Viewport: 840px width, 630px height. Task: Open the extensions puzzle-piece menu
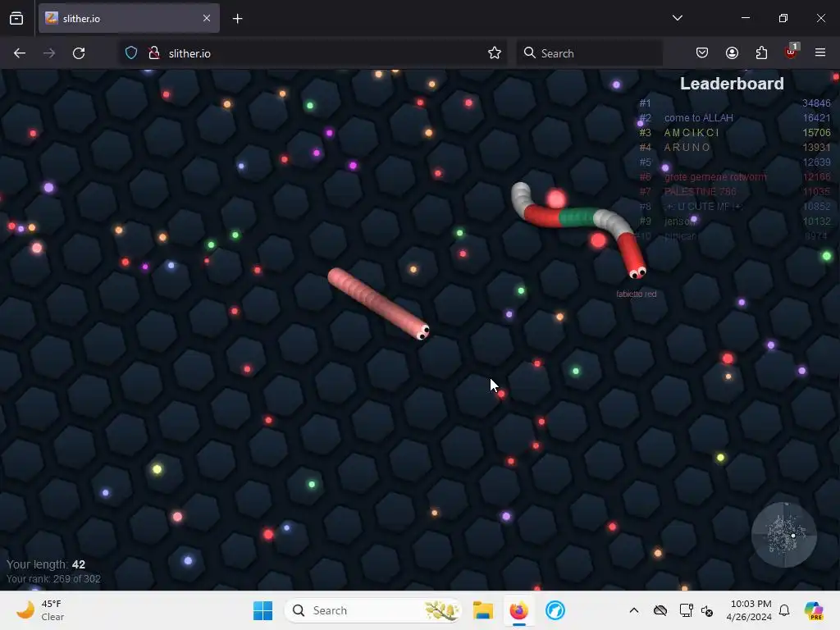pyautogui.click(x=761, y=52)
